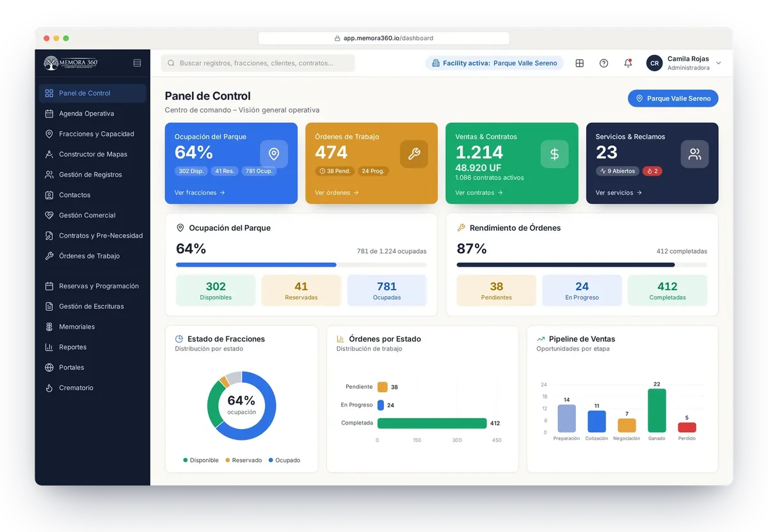The width and height of the screenshot is (768, 532).
Task: Open Reportes in sidebar
Action: tap(92, 347)
